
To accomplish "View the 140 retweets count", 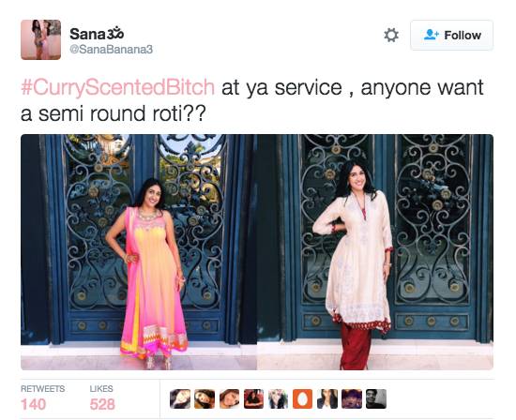I will (x=33, y=404).
